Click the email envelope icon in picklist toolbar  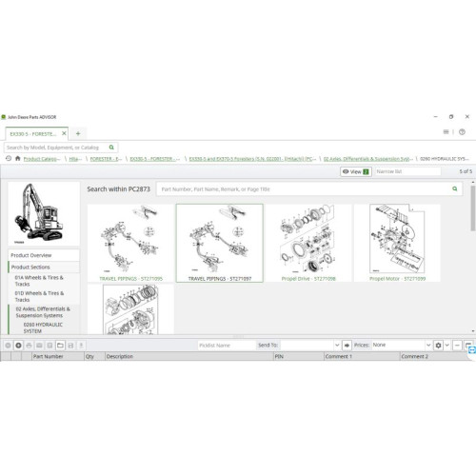point(39,346)
